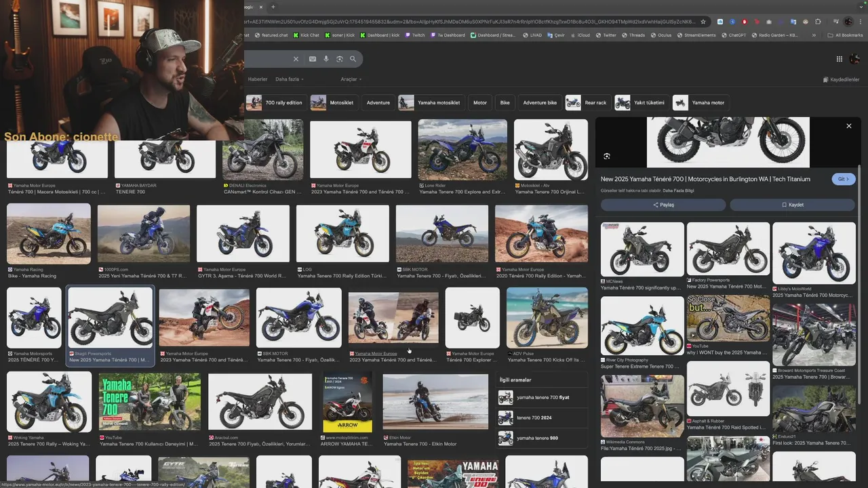Select the Yakıt tüketimi filter chip
868x488 pixels.
point(641,102)
